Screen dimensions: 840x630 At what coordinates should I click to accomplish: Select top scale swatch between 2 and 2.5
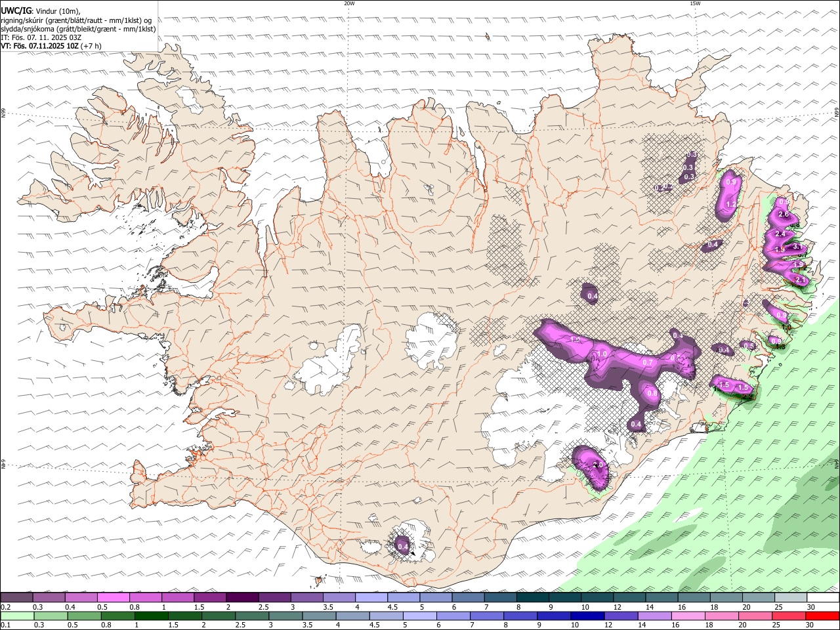coord(242,597)
